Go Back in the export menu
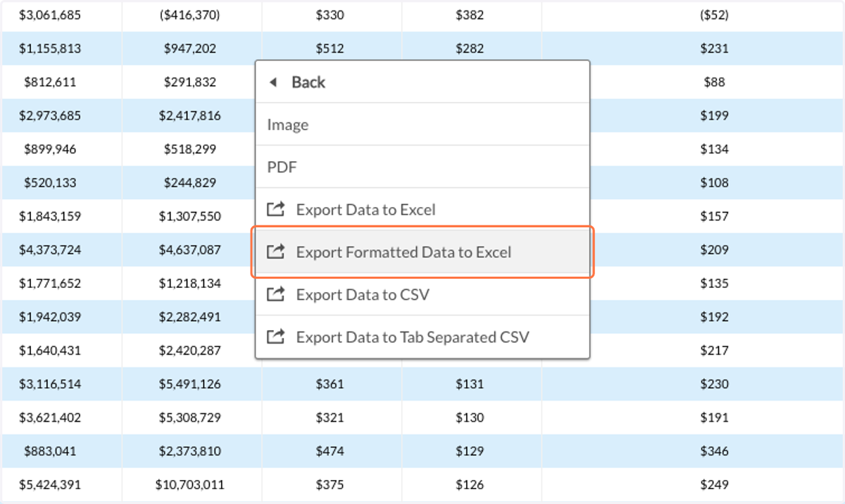 pos(423,82)
